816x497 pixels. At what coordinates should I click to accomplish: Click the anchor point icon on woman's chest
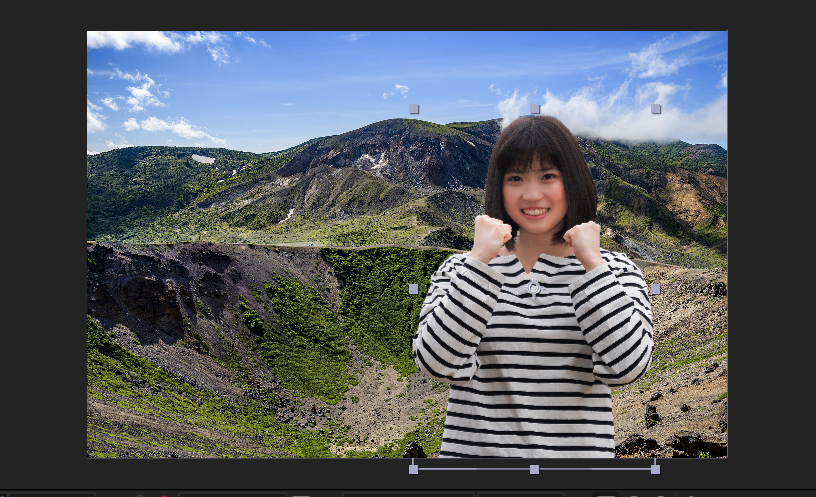pyautogui.click(x=534, y=288)
